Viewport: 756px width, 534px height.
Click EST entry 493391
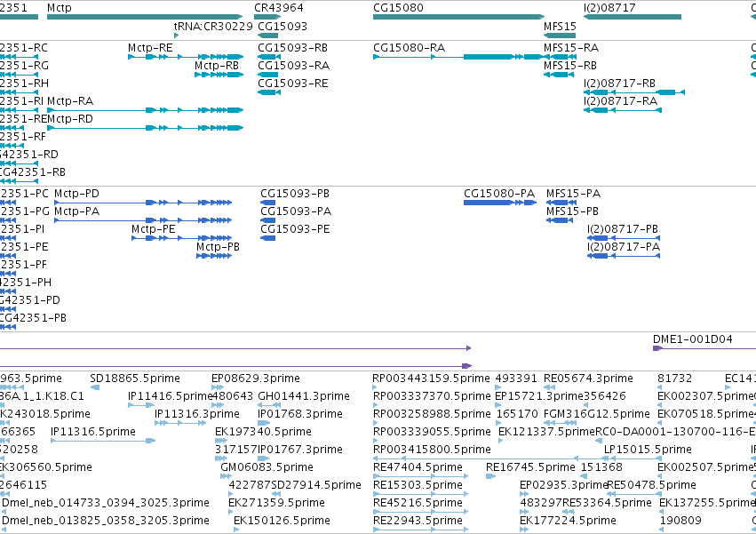coord(516,379)
